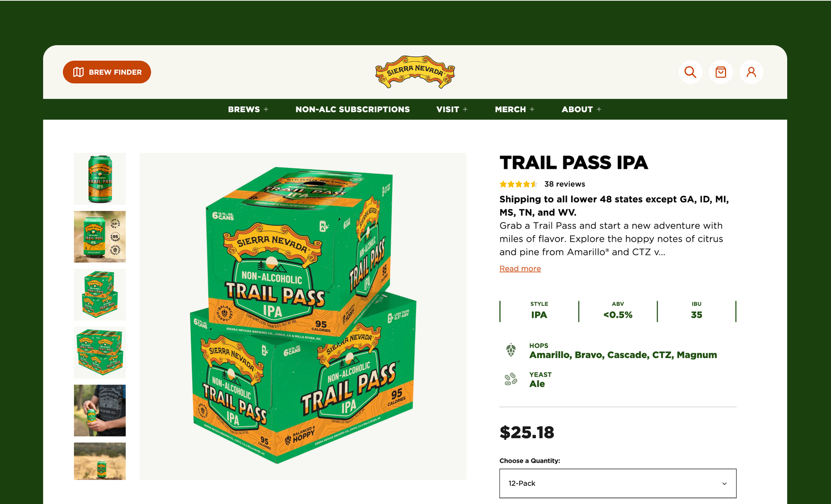Click the Read more link

point(520,268)
